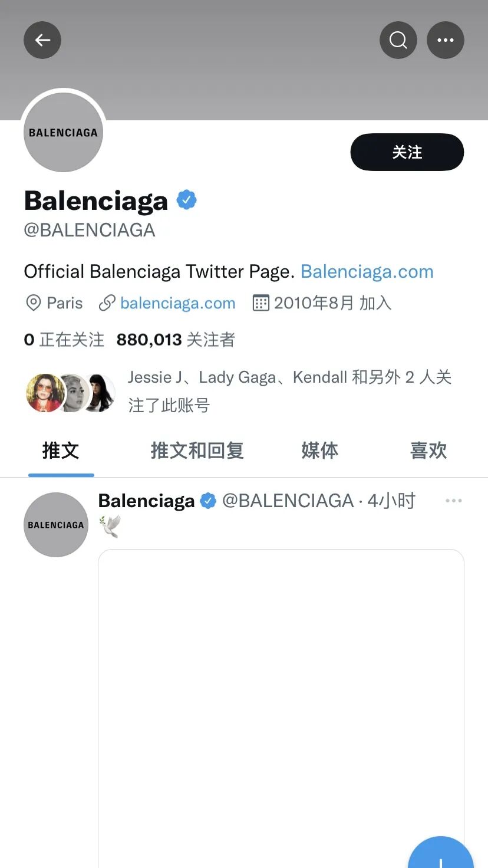Viewport: 488px width, 868px height.
Task: Tap the Balenciaga profile avatar
Action: click(63, 132)
